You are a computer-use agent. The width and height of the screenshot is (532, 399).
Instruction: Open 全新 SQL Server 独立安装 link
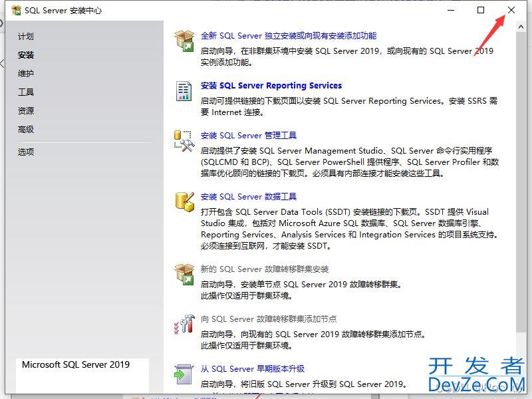point(289,36)
